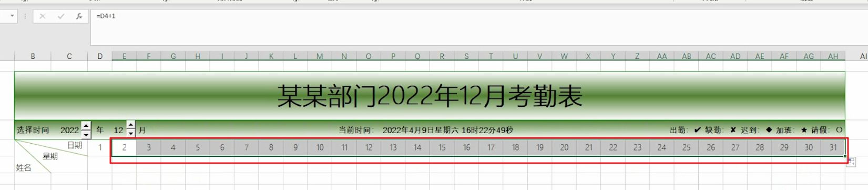Click the 当前时间 date text
868x190 pixels.
tap(426, 130)
